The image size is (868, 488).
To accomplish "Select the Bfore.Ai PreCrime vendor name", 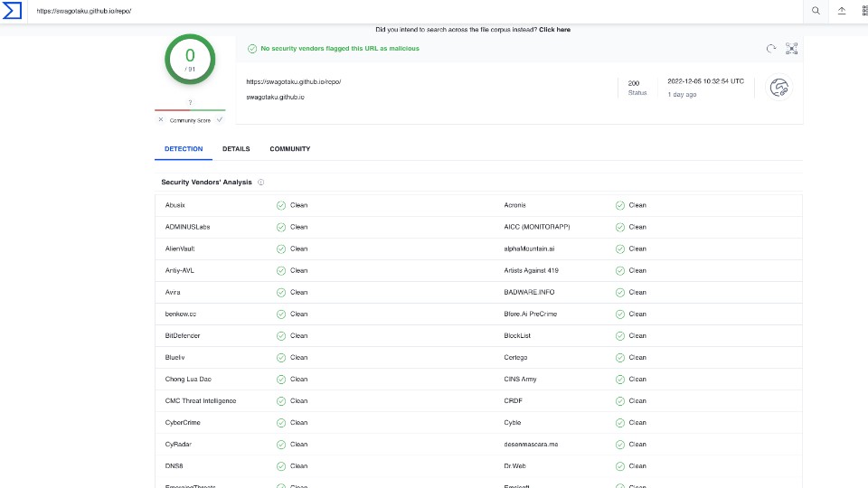I will [x=531, y=314].
